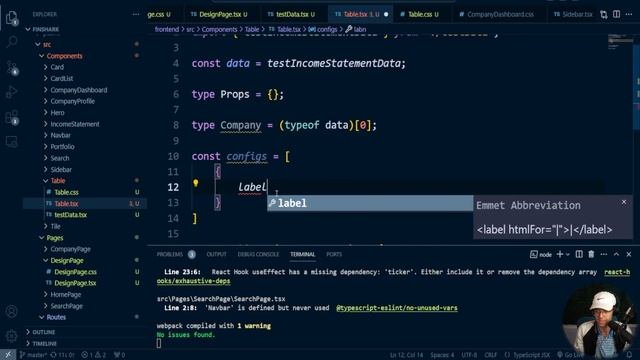Add a new terminal with plus icon
Viewport: 640px width, 360px height.
[560, 254]
